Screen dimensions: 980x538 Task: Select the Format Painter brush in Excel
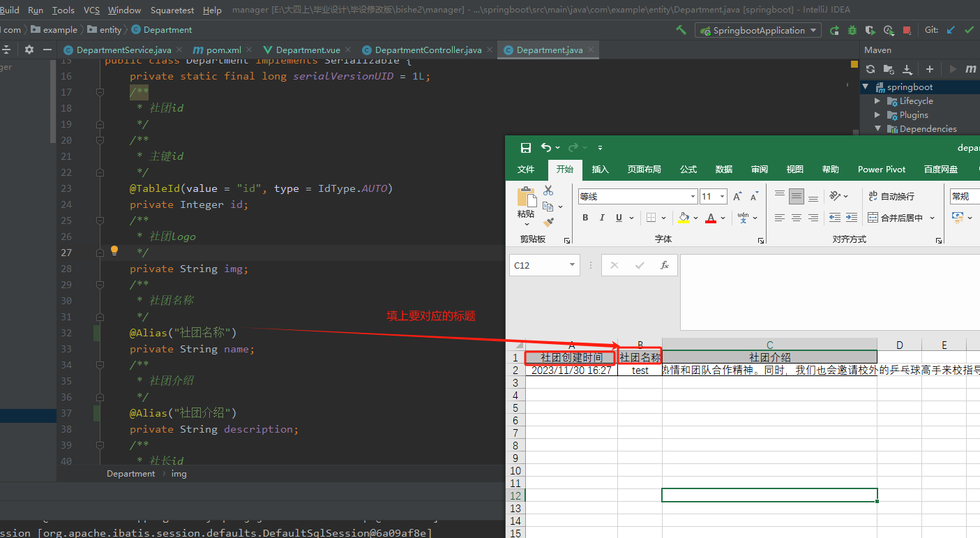point(549,222)
